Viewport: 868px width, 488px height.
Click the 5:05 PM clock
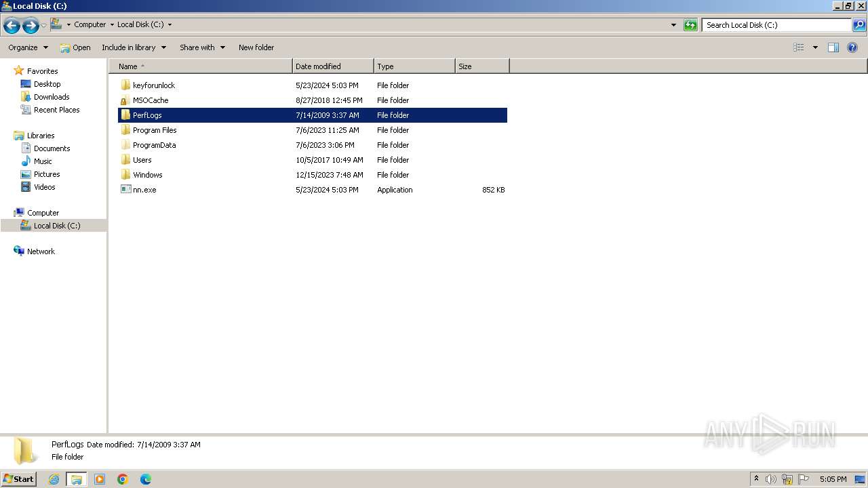(x=833, y=479)
